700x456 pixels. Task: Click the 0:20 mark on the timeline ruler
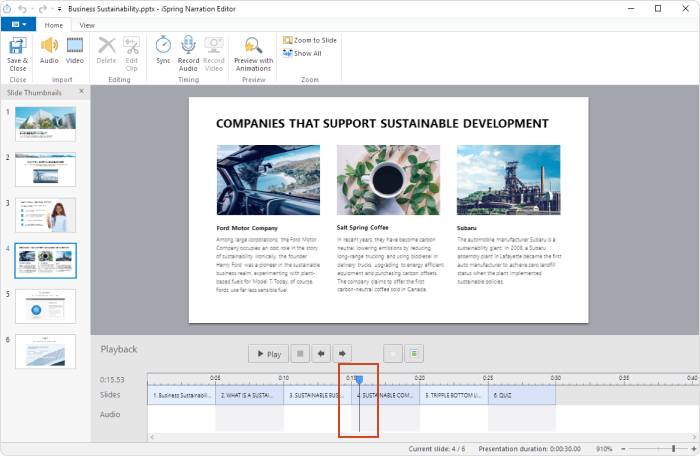(420, 378)
